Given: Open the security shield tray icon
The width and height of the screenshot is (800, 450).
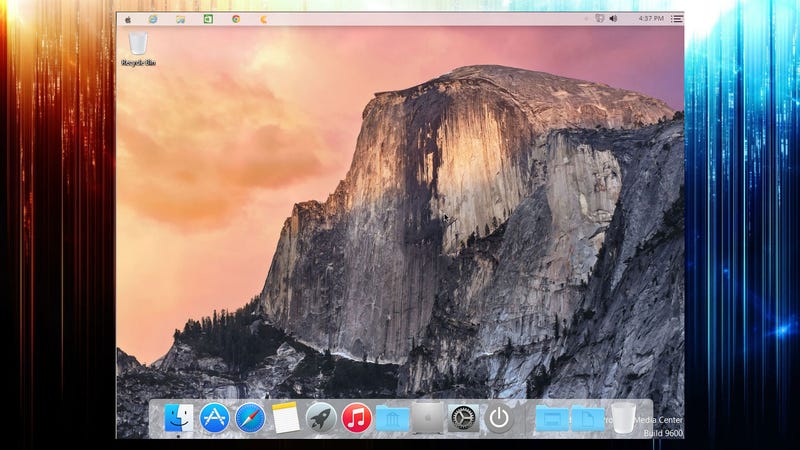Looking at the screenshot, I should 599,18.
